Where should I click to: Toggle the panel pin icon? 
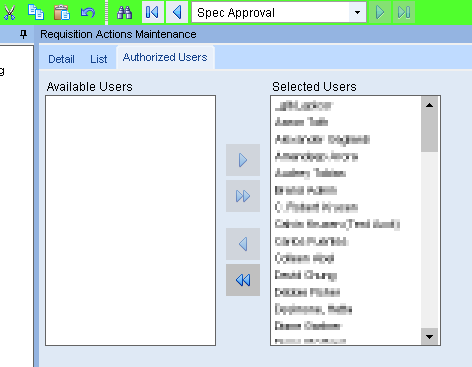click(23, 34)
